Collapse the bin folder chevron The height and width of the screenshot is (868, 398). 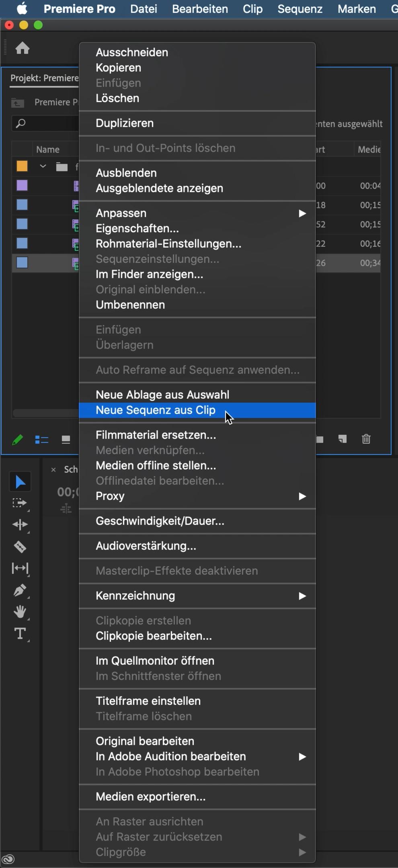coord(43,166)
